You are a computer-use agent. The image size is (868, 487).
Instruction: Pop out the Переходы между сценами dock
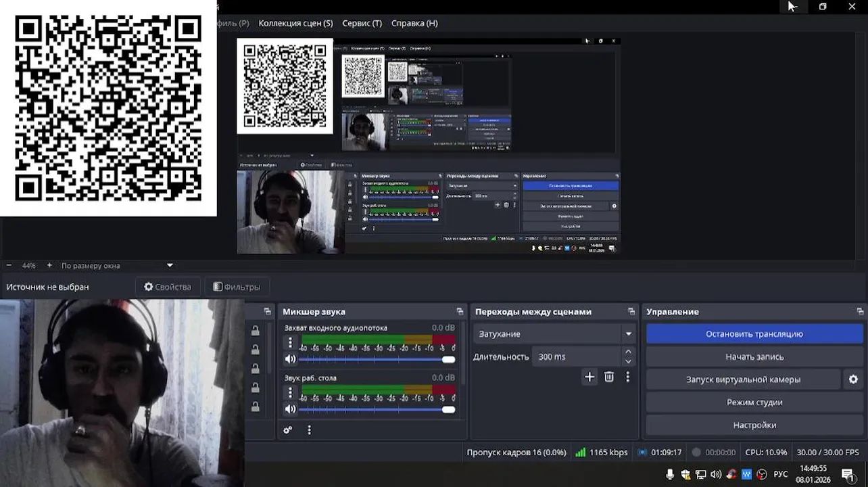631,312
